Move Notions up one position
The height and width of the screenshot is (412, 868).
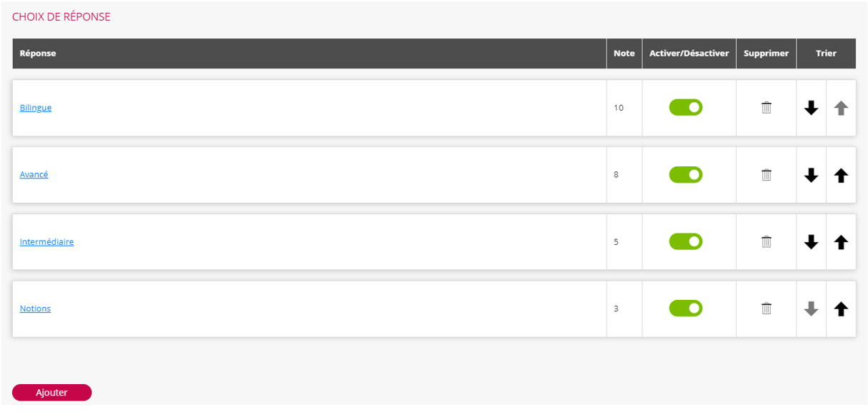click(841, 308)
